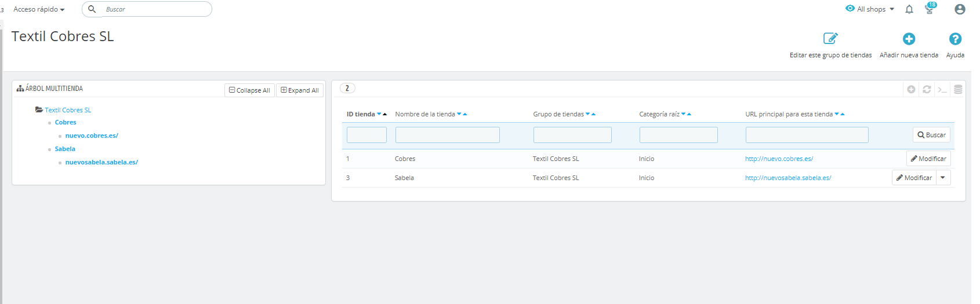The image size is (980, 304).
Task: Open the user profile avatar icon
Action: tap(960, 9)
